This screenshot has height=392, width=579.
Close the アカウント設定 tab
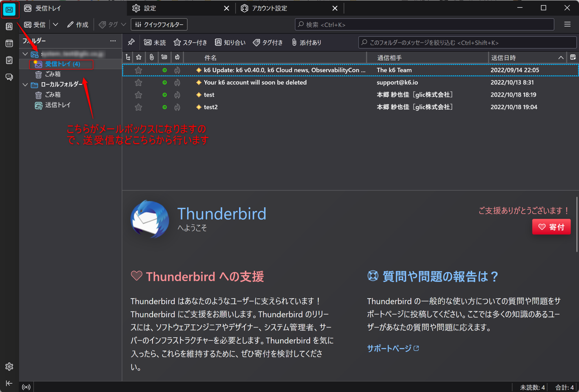335,8
